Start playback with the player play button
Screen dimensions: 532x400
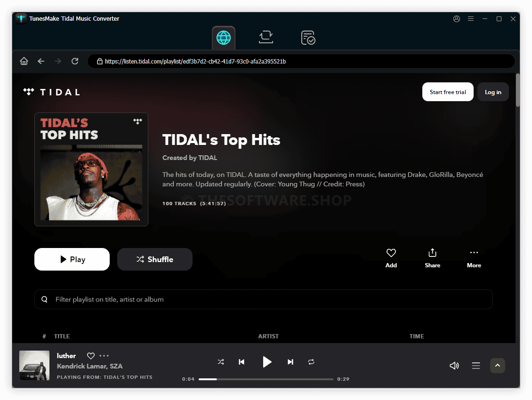point(266,362)
